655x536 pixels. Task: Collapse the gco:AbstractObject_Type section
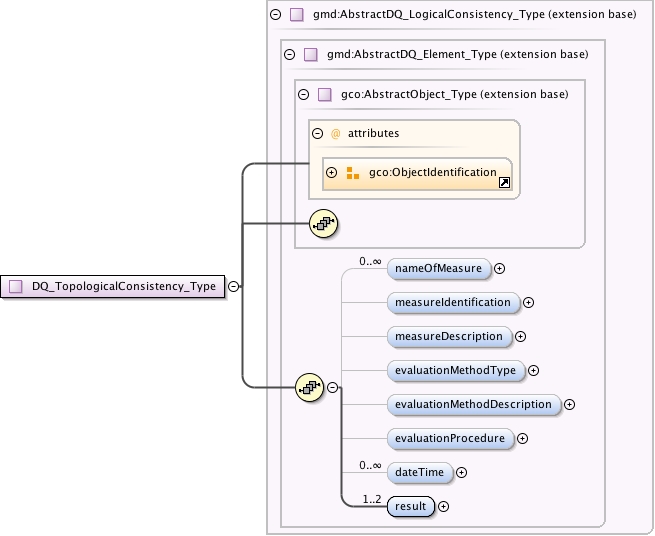click(304, 94)
